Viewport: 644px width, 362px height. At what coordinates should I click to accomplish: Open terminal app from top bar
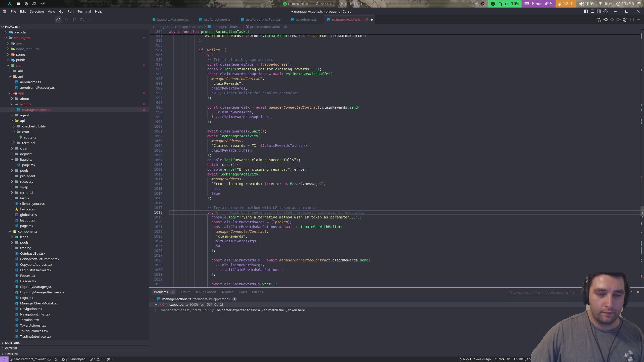[x=18, y=4]
